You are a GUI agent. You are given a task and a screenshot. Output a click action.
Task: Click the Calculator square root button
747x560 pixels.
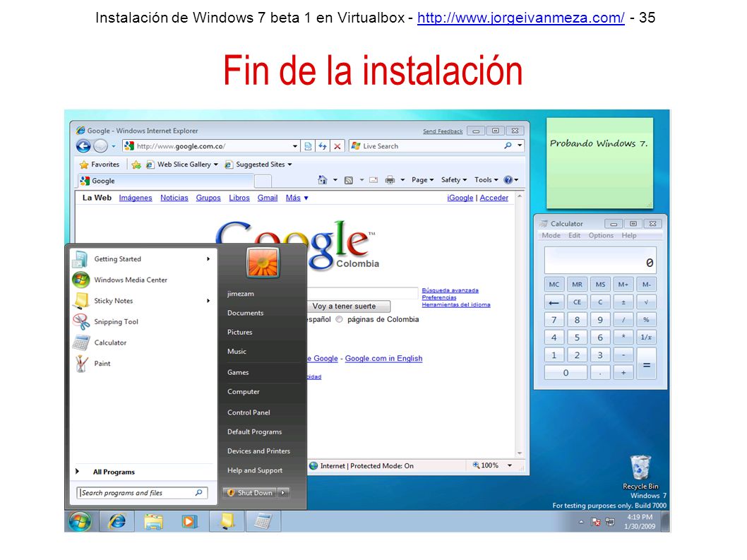click(647, 302)
